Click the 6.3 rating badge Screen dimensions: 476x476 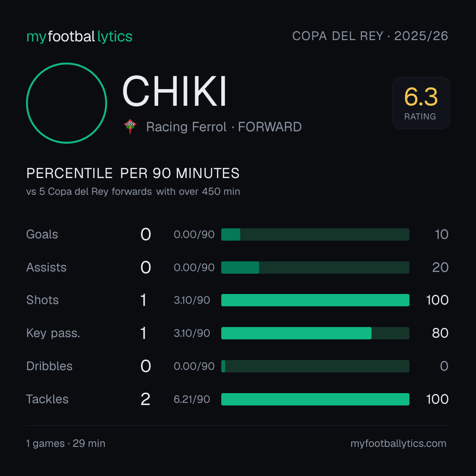tap(421, 103)
